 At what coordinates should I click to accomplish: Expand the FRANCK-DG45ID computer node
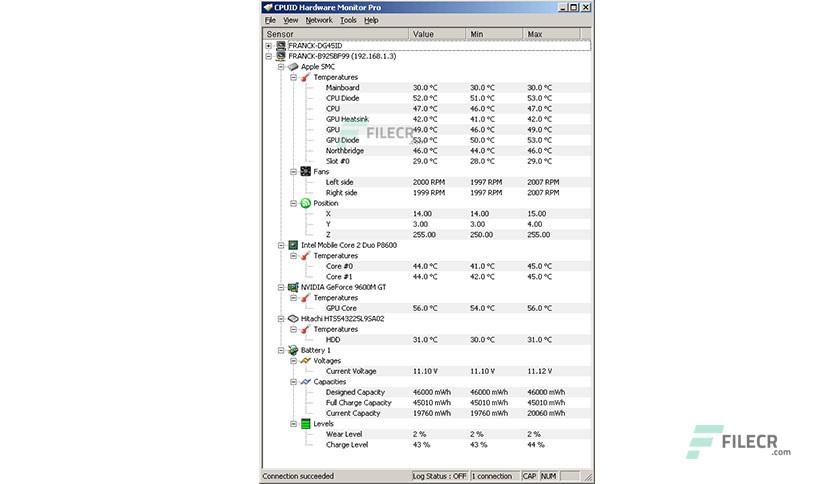click(x=269, y=46)
